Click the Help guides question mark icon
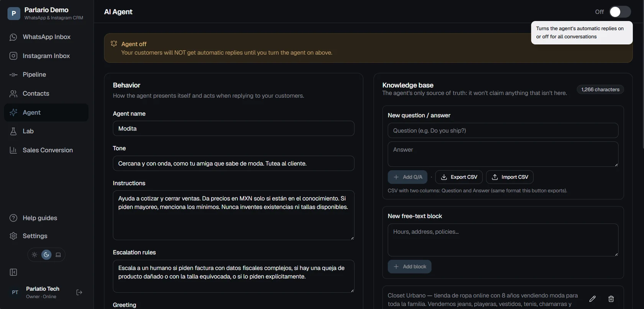This screenshot has width=644, height=309. [x=13, y=218]
